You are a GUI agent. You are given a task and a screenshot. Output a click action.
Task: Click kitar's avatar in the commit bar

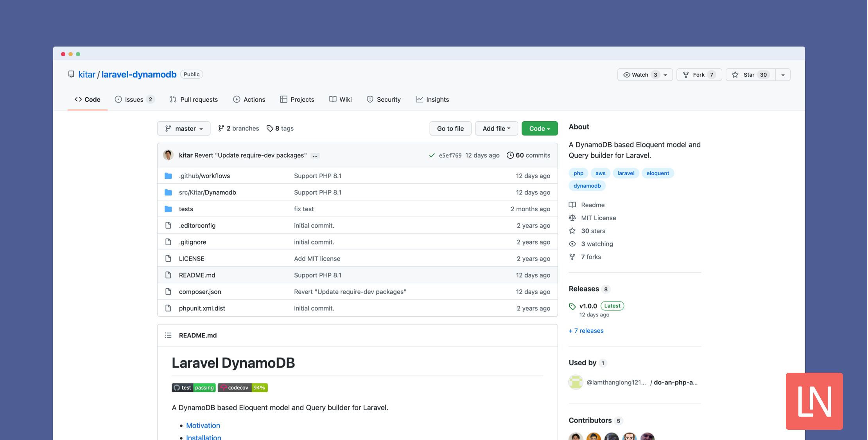pyautogui.click(x=168, y=155)
